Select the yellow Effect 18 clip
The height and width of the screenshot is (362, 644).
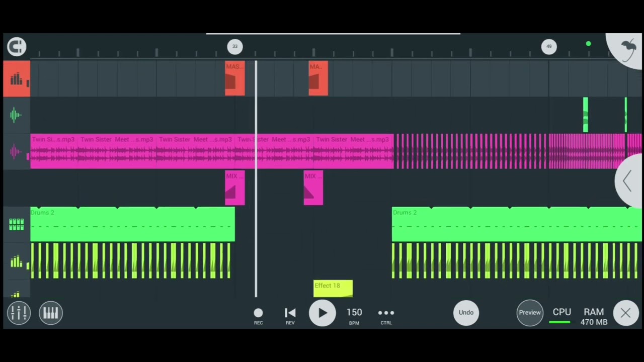pyautogui.click(x=333, y=289)
